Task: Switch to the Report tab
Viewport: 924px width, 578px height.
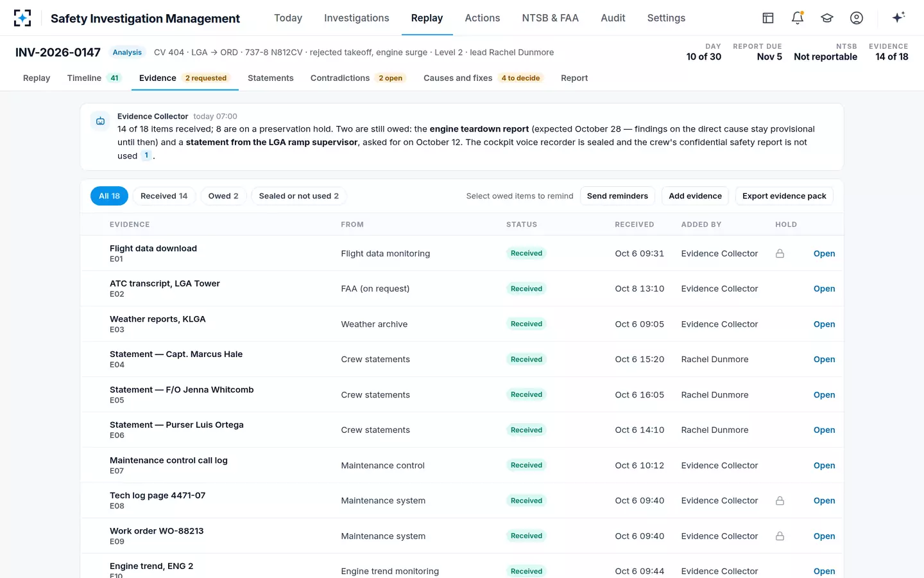Action: (x=574, y=78)
